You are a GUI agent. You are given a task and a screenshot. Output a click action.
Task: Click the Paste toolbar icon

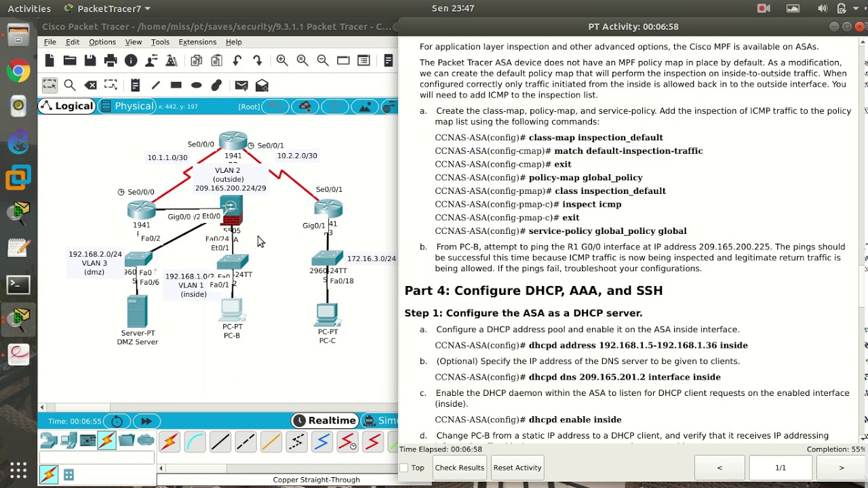216,61
